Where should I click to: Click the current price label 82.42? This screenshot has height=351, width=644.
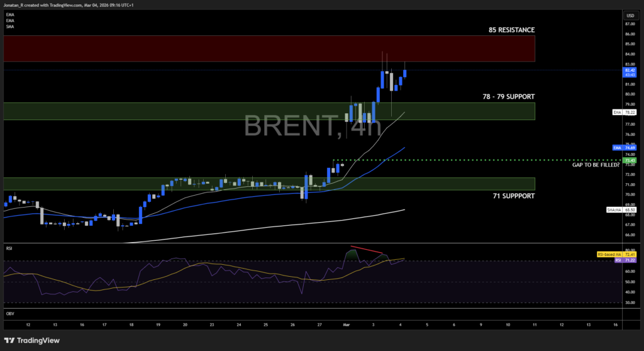coord(630,73)
